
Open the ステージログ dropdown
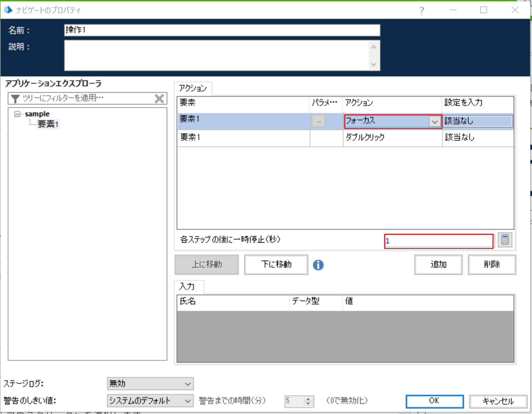(150, 384)
